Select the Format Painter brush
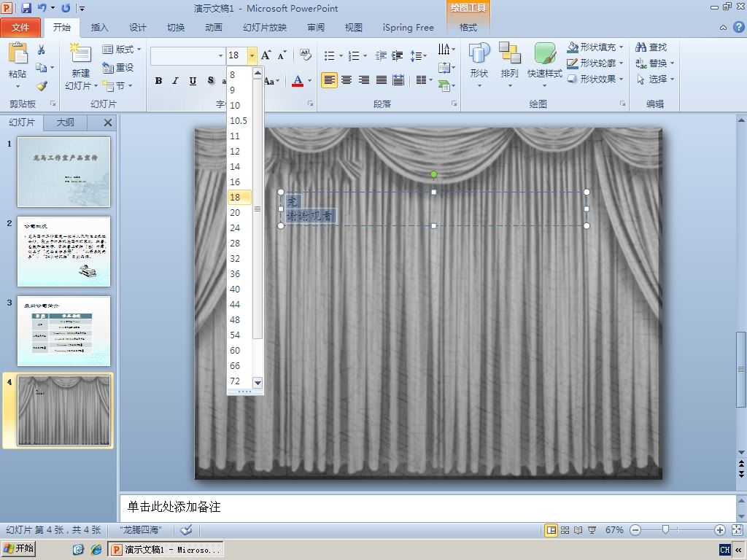 click(42, 86)
